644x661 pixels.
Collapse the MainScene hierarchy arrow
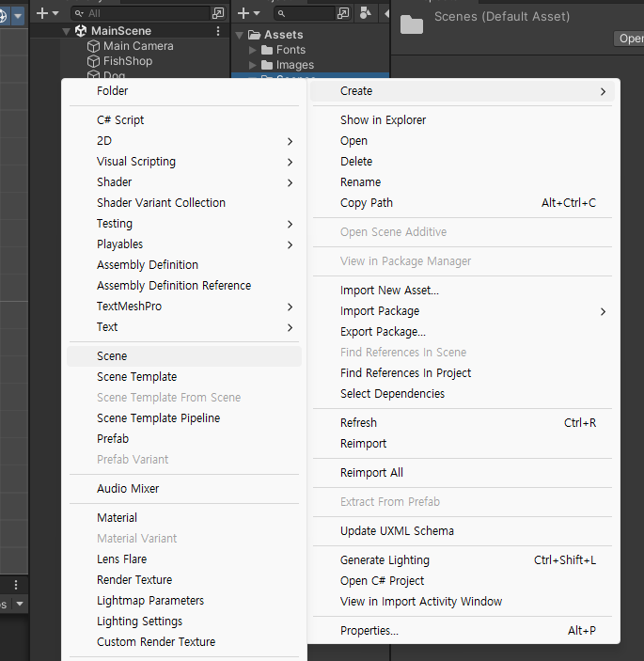tap(66, 31)
